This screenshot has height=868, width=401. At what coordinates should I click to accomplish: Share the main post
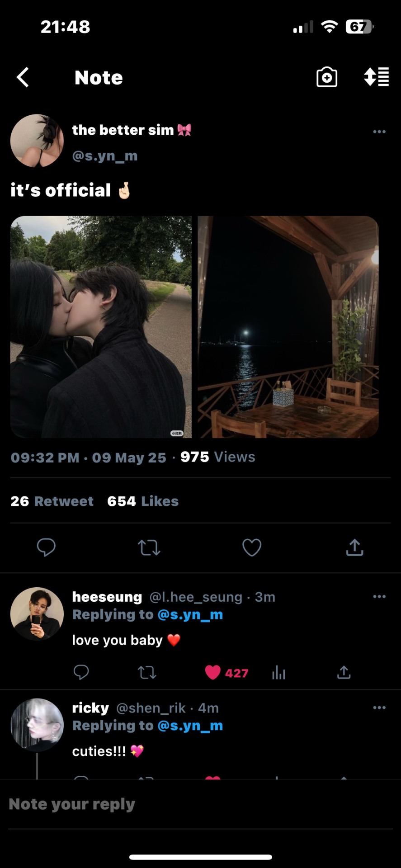coord(354,547)
